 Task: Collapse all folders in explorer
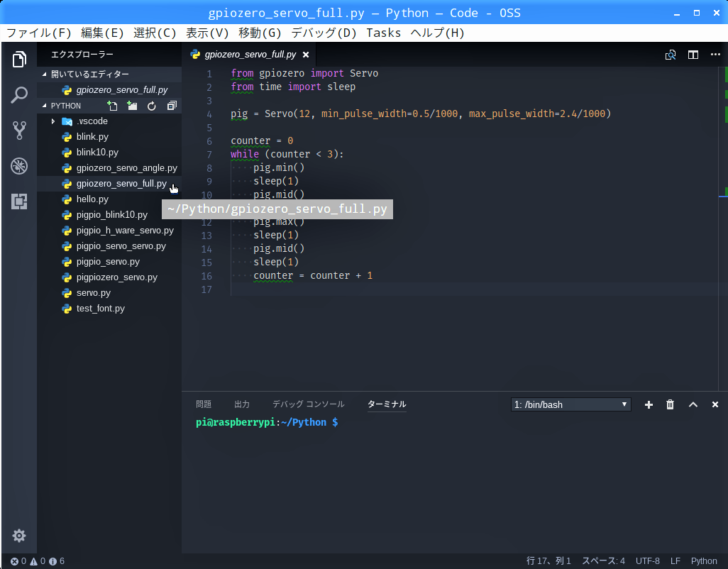[172, 106]
